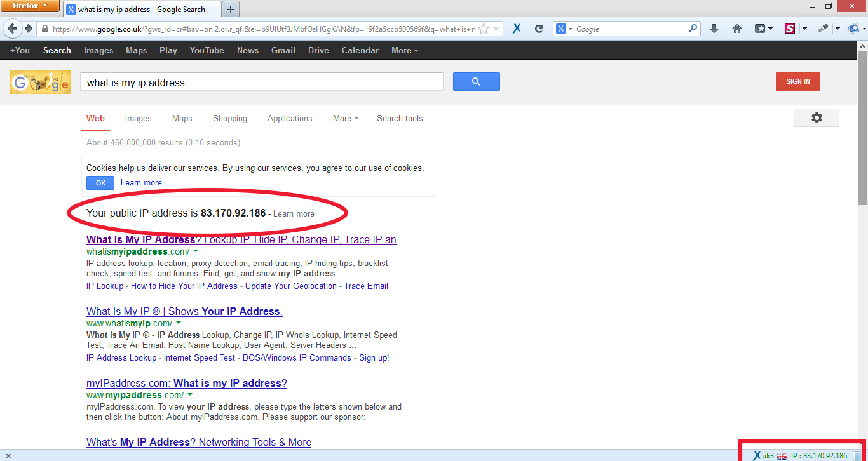Click the red S addon icon
Viewport: 868px width, 461px height.
pyautogui.click(x=790, y=29)
